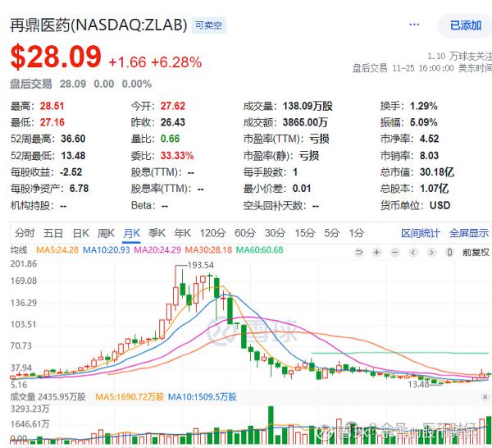
Task: Click the volume MA10:1509.5万股 label
Action: (x=202, y=397)
